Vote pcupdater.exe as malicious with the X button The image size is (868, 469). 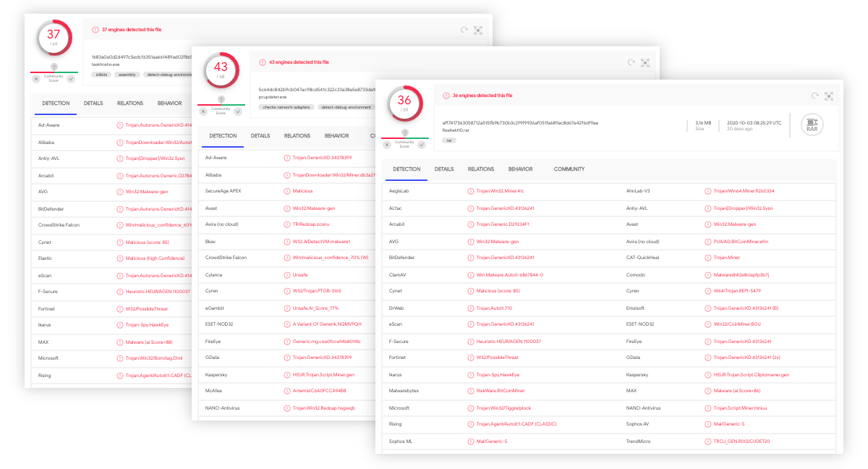coord(204,111)
